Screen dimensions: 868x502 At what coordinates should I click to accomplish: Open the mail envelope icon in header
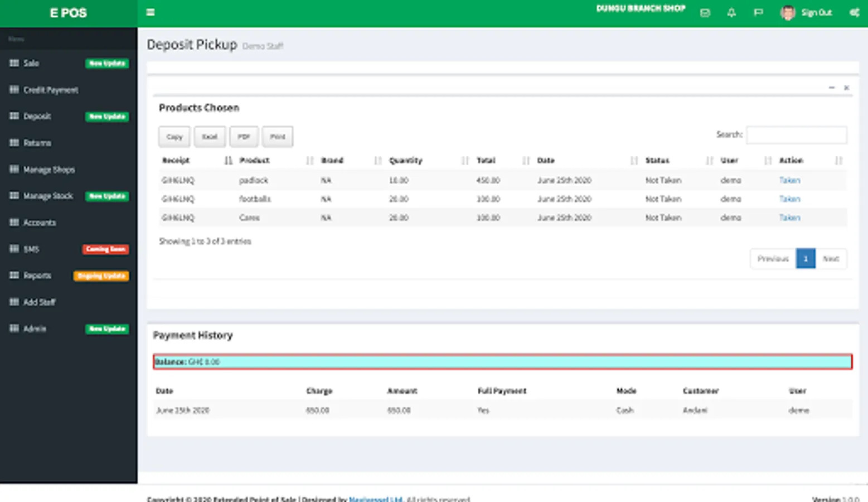(705, 12)
